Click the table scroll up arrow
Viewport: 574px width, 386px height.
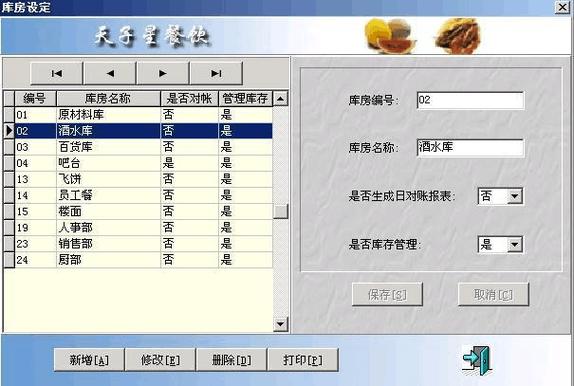[x=280, y=99]
